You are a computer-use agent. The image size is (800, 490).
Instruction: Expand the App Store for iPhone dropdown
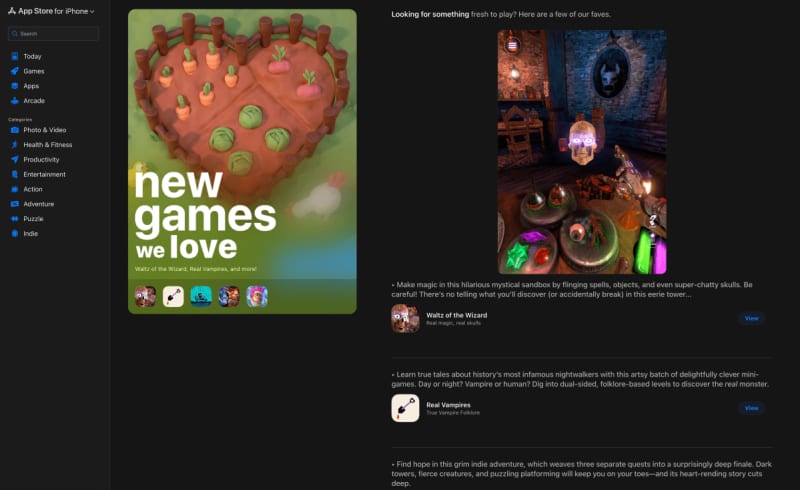(52, 11)
